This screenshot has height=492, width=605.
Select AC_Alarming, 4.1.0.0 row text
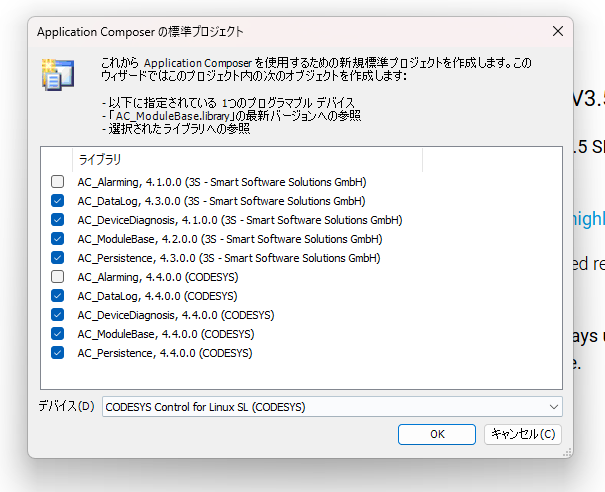pos(222,182)
